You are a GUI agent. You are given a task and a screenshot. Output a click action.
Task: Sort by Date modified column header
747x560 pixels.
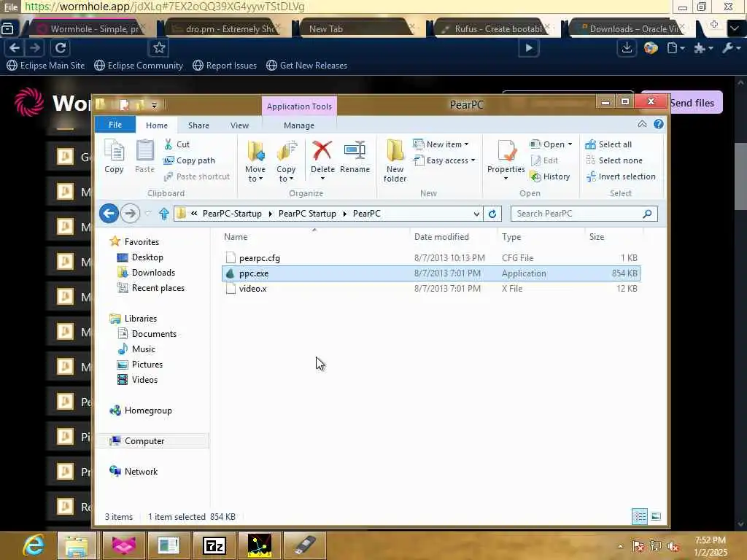[x=441, y=237]
